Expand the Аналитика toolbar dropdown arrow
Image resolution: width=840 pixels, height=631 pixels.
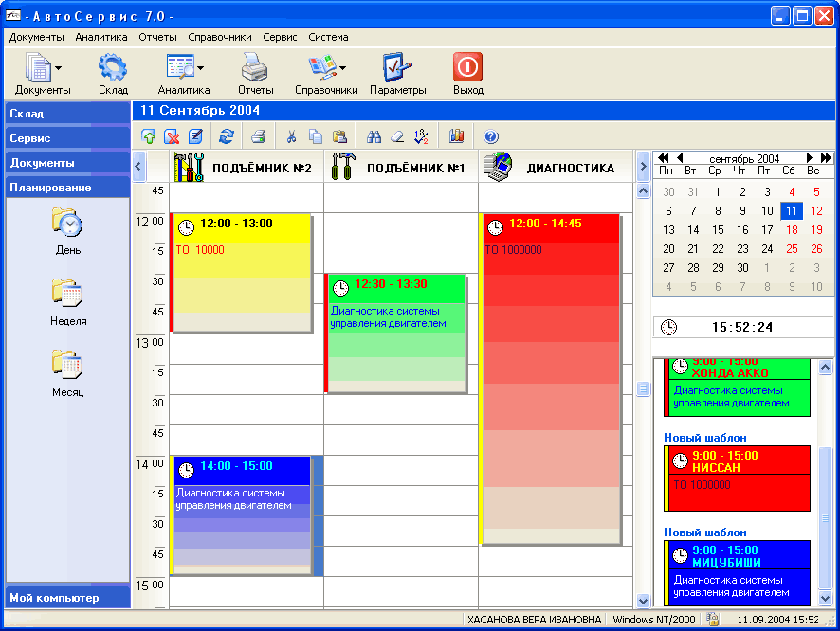(200, 68)
